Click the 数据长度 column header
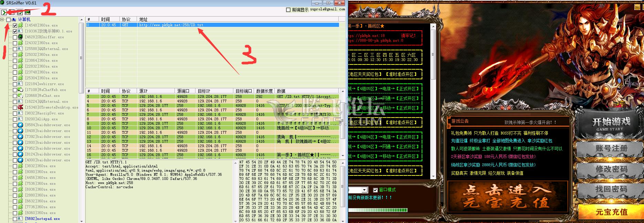Screen dimensions: 644x223 click(264, 91)
